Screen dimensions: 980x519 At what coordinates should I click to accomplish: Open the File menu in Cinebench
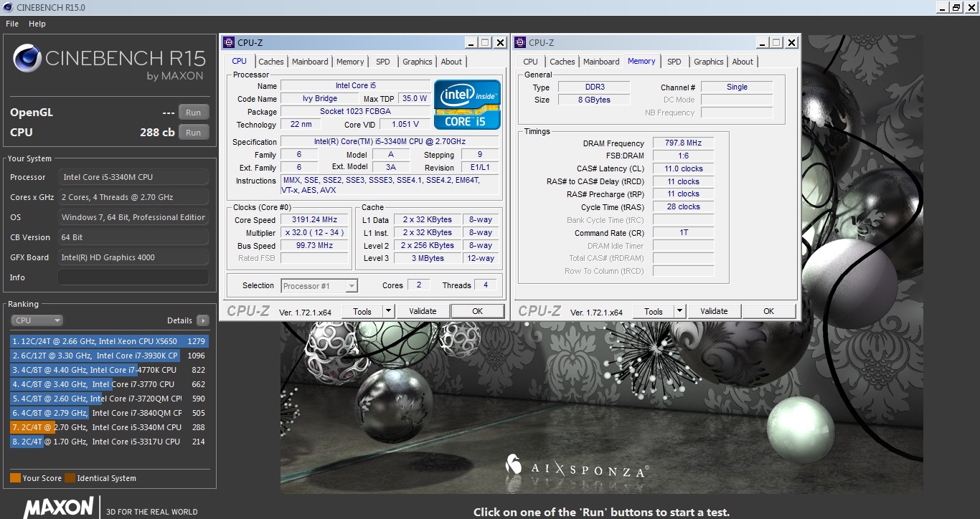(12, 24)
